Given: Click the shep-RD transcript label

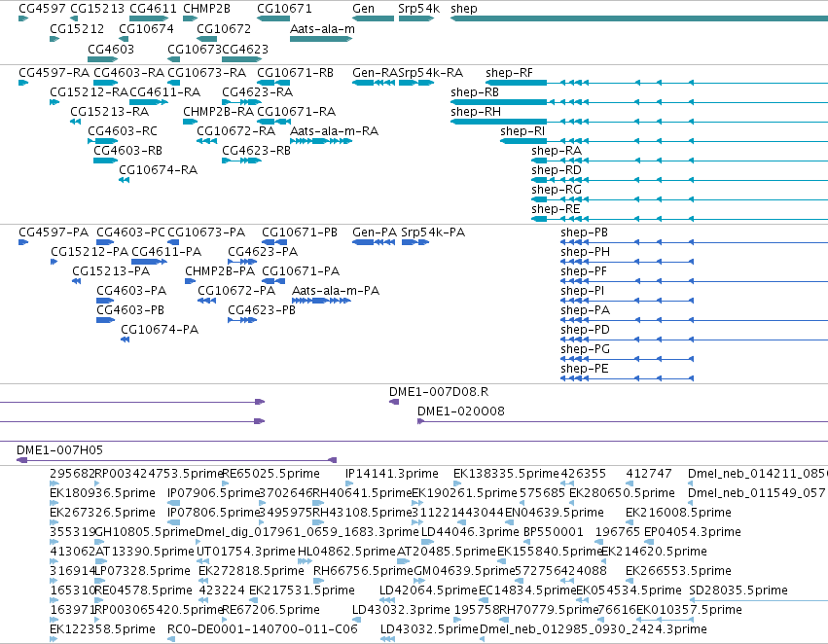Looking at the screenshot, I should [556, 170].
